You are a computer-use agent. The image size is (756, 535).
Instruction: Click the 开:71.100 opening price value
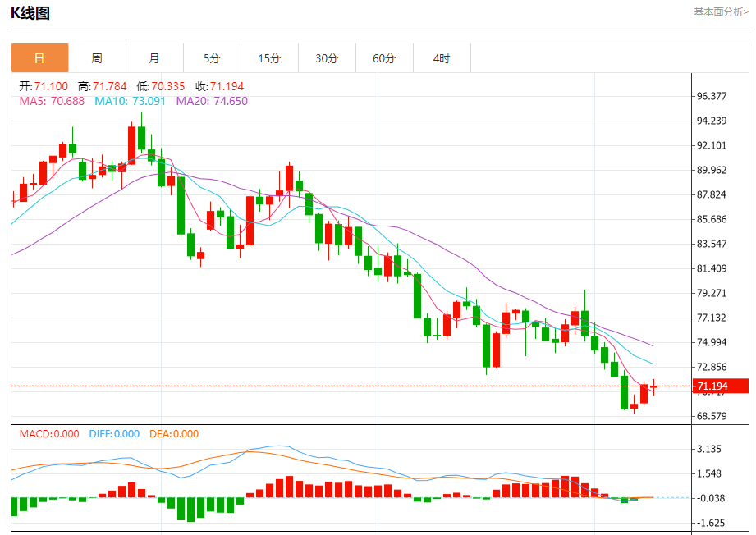tap(44, 86)
